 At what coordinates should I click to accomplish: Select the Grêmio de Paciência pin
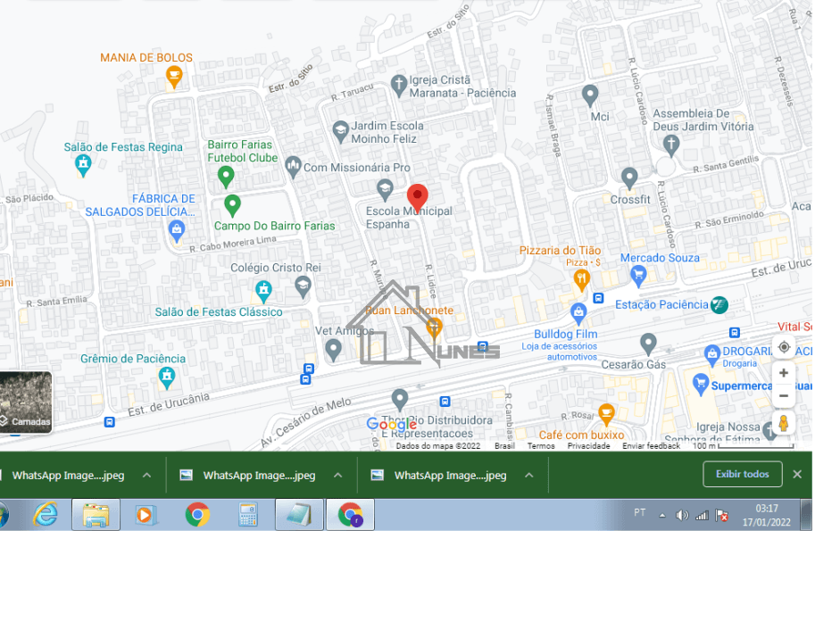(x=167, y=378)
